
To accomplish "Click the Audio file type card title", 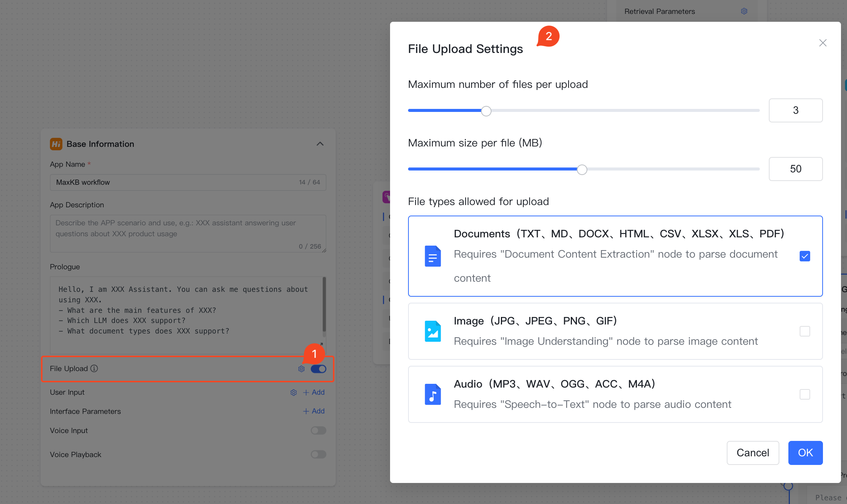I will [x=554, y=384].
